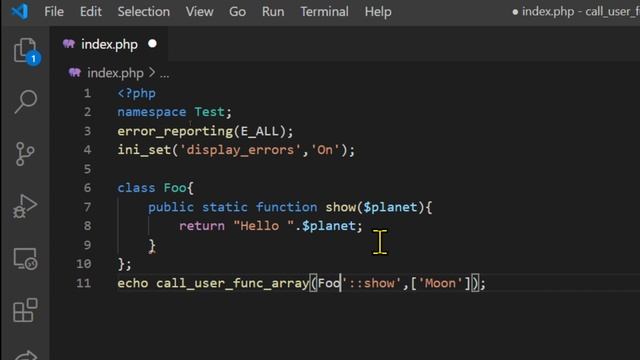Expand breadcrumb ellipsis after index.php
Viewport: 640px width, 360px height.
[164, 74]
